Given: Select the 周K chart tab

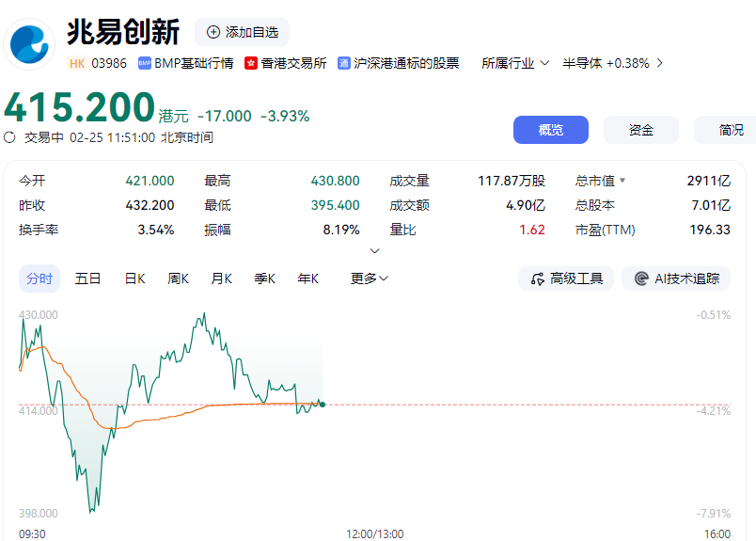Looking at the screenshot, I should [x=178, y=278].
